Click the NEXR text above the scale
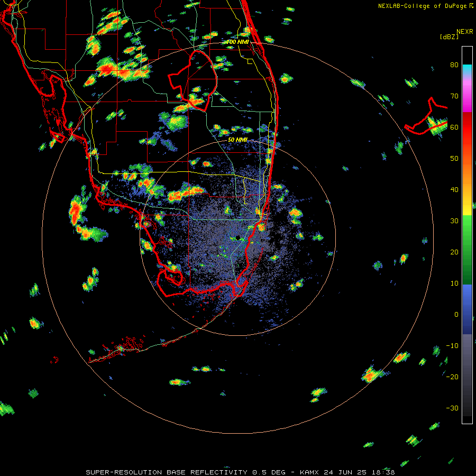 point(464,32)
